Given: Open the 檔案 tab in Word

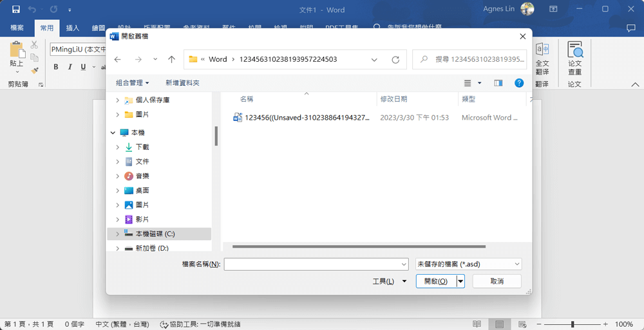Looking at the screenshot, I should point(17,28).
